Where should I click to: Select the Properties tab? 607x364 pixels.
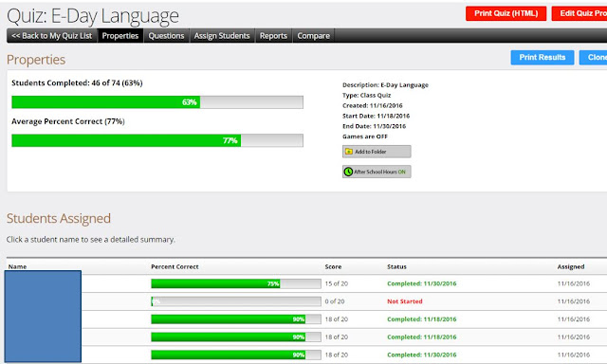click(x=120, y=36)
